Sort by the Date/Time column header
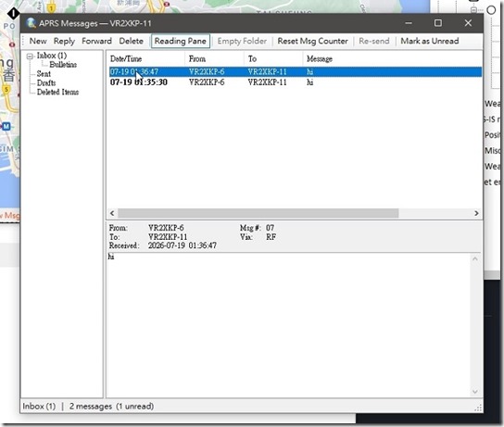Viewport: 504px width, 427px height. click(146, 58)
